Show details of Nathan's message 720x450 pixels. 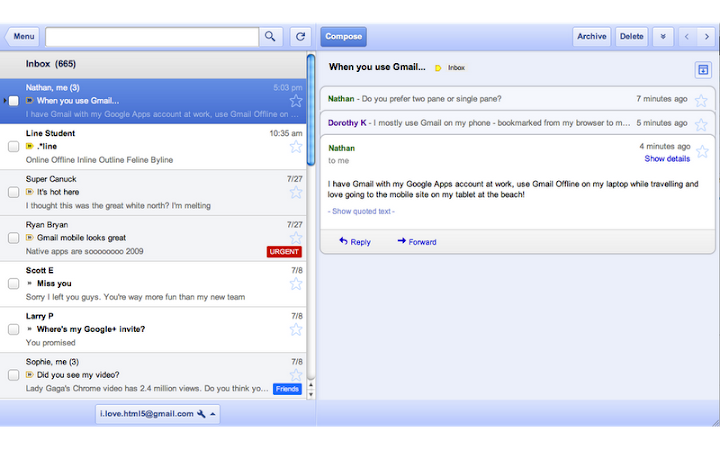coord(667,159)
